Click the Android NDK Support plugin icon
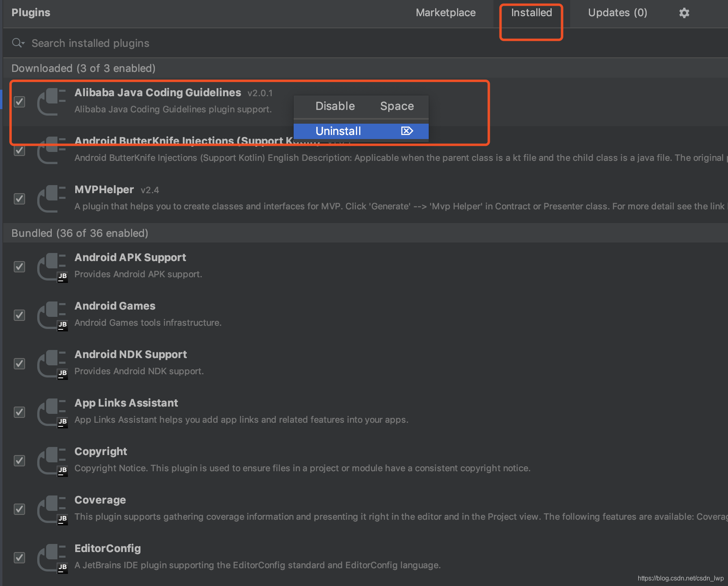 [x=52, y=364]
